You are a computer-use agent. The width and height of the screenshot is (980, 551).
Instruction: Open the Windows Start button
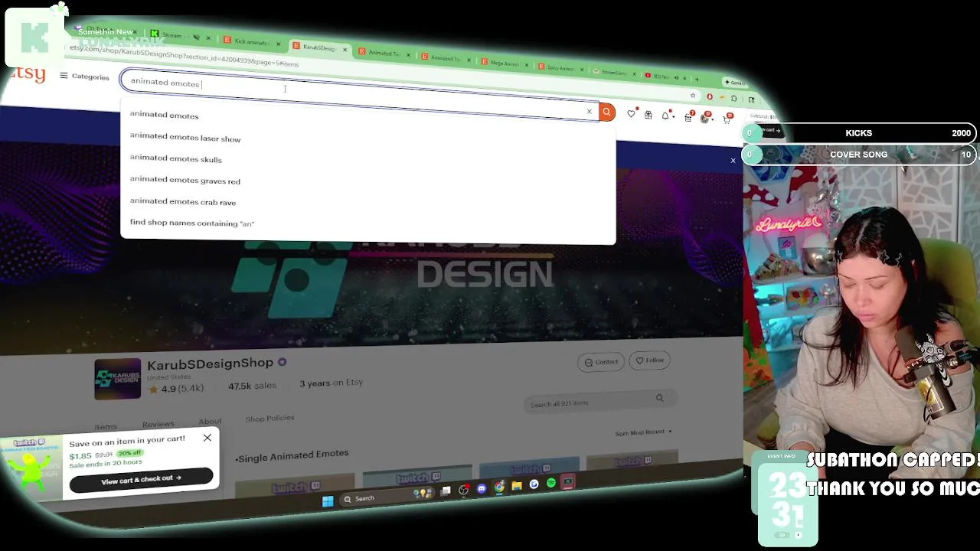click(328, 500)
